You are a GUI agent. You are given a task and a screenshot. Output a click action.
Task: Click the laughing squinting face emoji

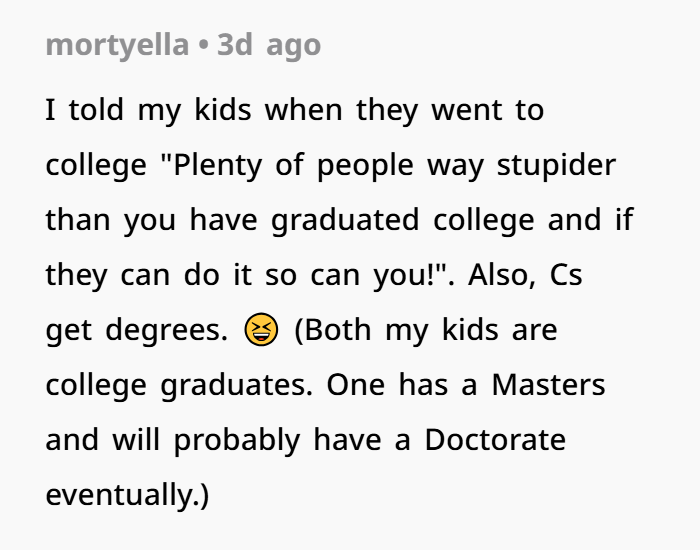click(261, 329)
